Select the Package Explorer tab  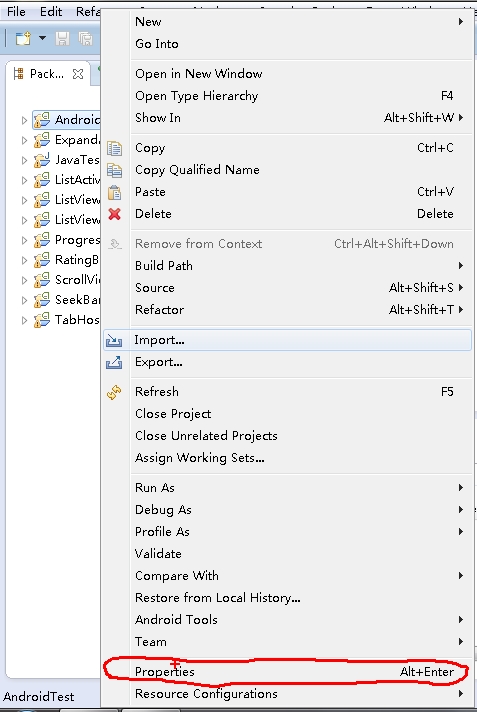[47, 74]
